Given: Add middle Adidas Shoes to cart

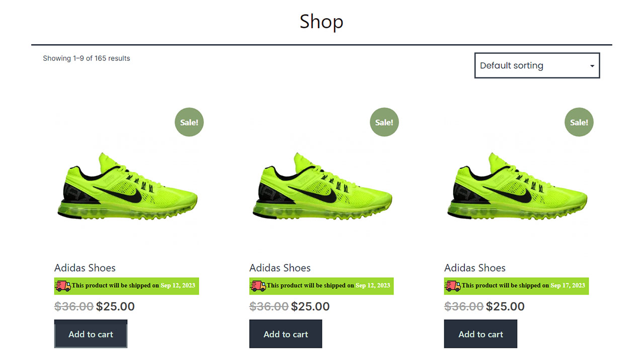Looking at the screenshot, I should (x=286, y=334).
